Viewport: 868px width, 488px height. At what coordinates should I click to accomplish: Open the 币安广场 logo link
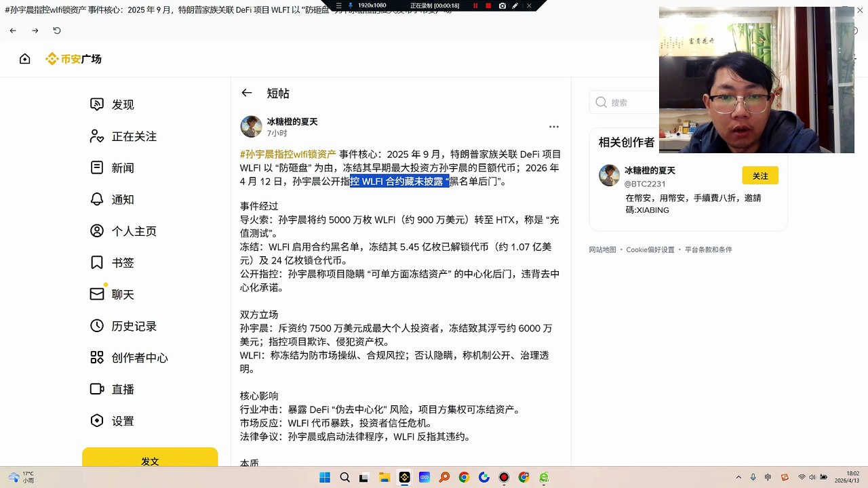click(73, 59)
